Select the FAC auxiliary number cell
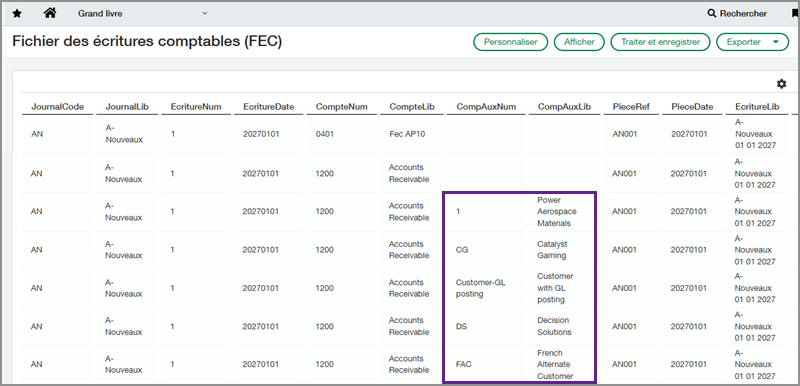Image resolution: width=800 pixels, height=386 pixels. coord(463,365)
